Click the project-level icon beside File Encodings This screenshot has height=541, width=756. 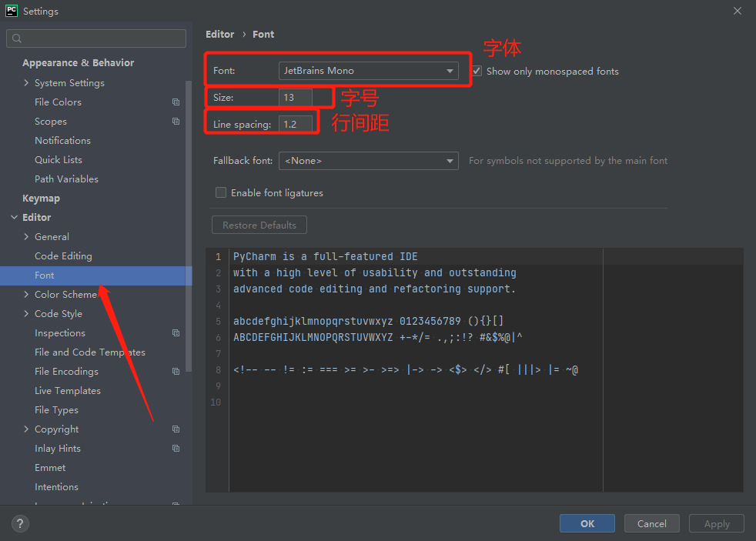point(176,372)
